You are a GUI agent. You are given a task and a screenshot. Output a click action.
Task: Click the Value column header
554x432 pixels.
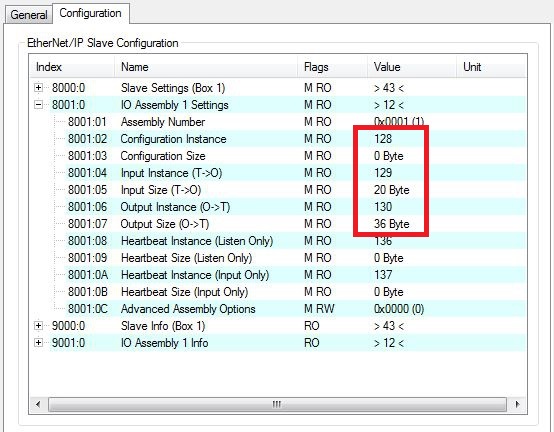(x=412, y=67)
